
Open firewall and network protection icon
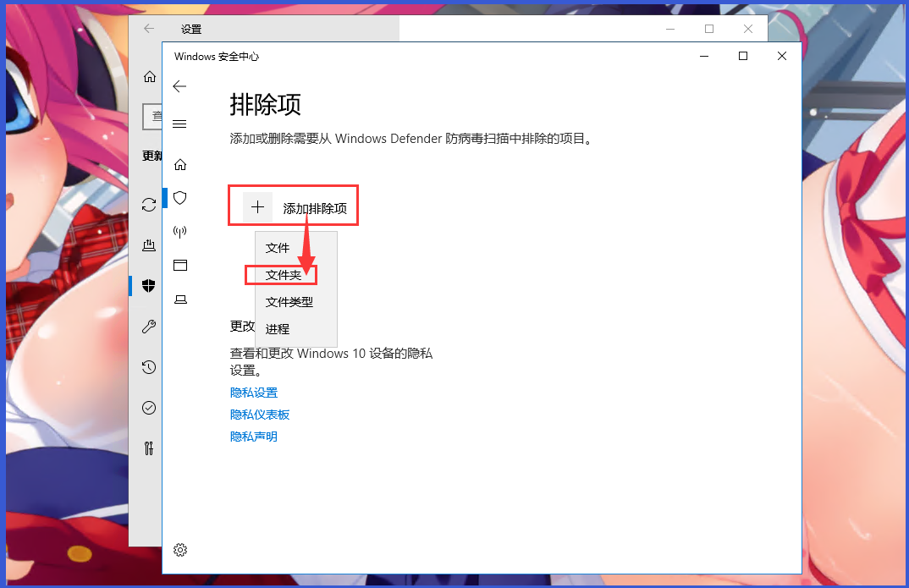[179, 231]
